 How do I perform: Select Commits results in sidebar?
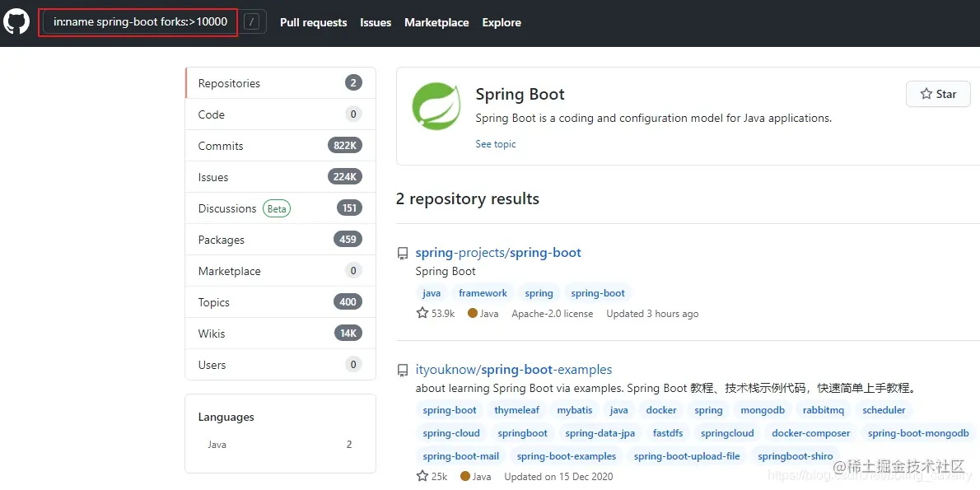point(281,146)
